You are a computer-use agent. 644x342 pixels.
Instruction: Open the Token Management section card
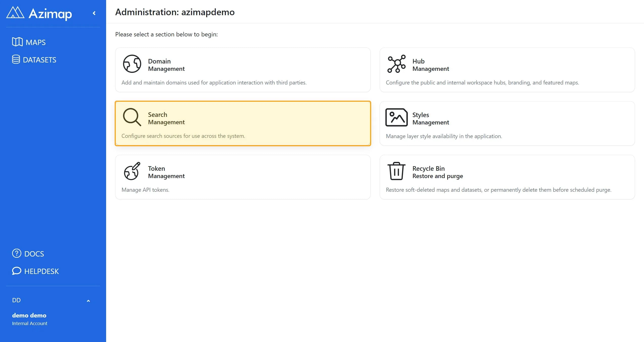(243, 177)
